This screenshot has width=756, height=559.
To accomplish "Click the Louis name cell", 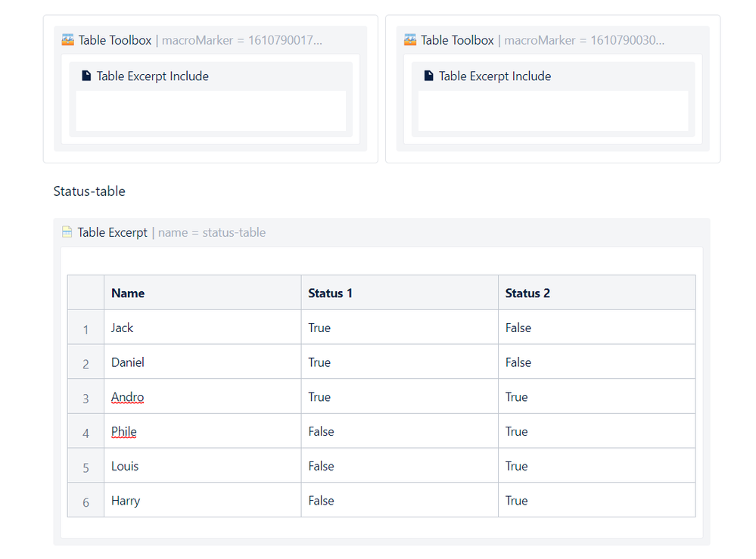I will point(203,466).
